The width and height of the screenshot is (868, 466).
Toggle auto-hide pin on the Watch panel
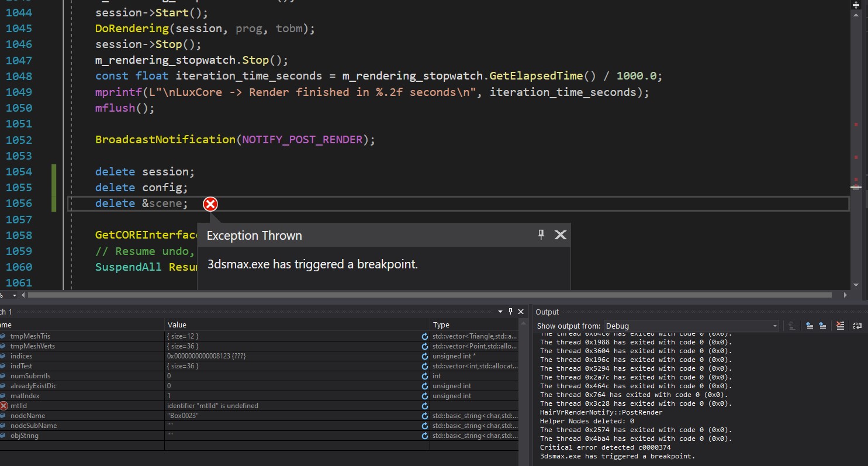[510, 312]
